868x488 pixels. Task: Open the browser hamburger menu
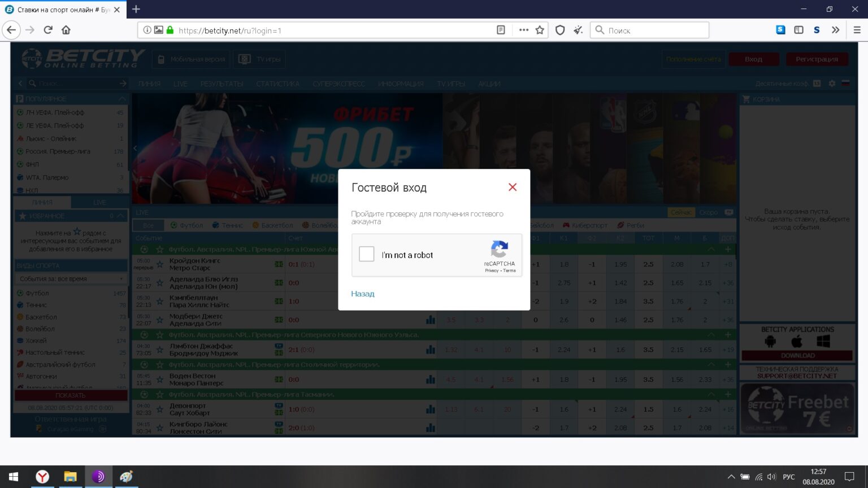pyautogui.click(x=857, y=30)
